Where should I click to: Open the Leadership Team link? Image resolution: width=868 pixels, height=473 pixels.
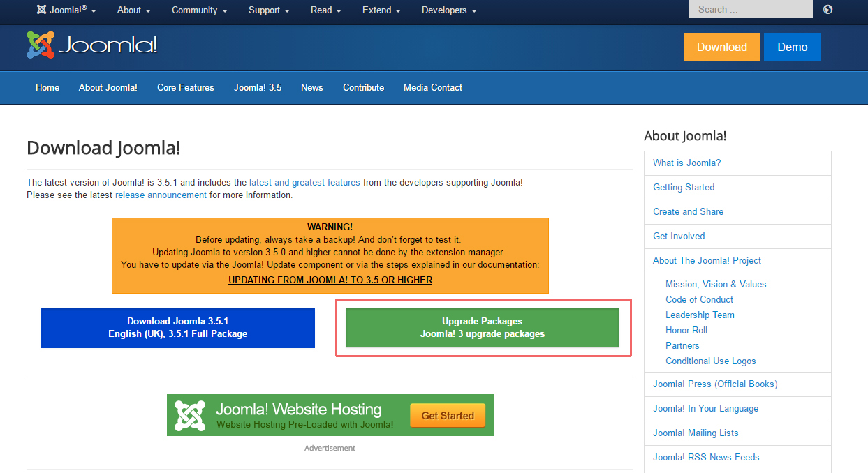pos(700,315)
